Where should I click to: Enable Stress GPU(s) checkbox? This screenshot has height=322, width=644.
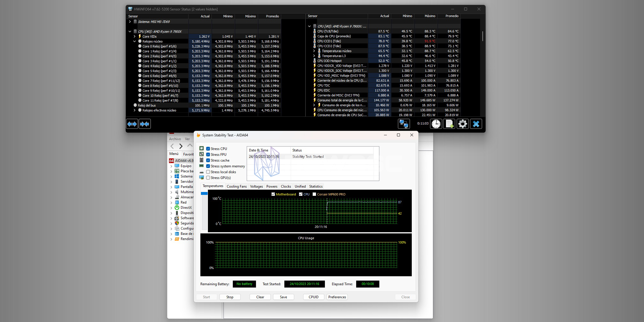(x=208, y=178)
